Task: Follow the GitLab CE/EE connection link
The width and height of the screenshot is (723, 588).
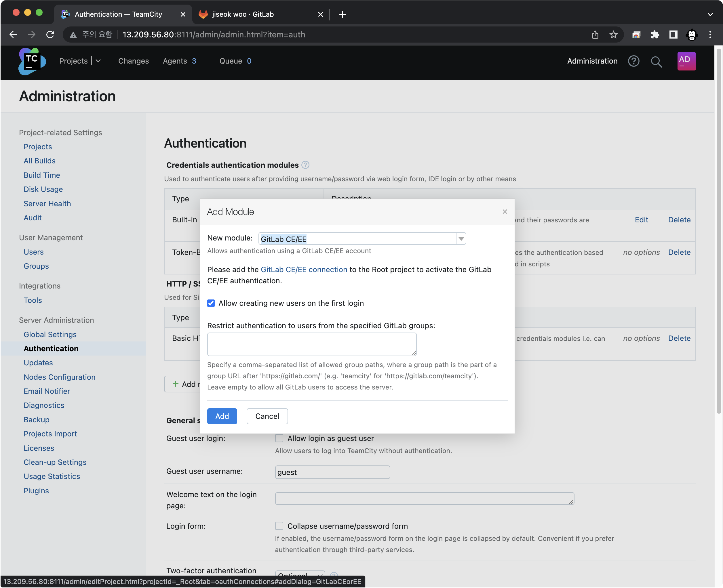Action: tap(304, 270)
